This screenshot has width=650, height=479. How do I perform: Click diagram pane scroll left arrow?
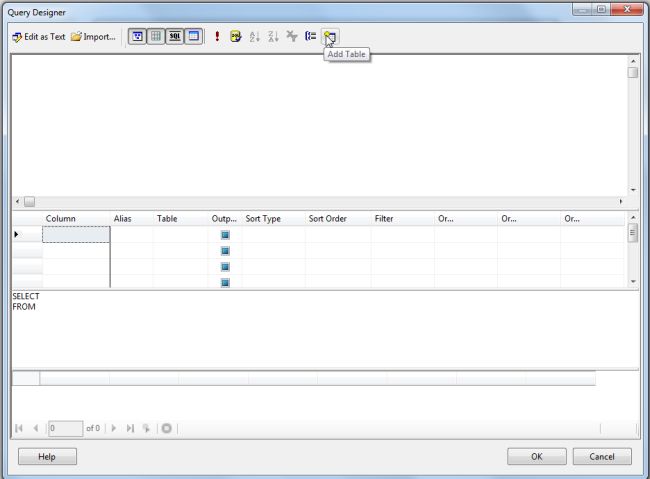pos(17,202)
